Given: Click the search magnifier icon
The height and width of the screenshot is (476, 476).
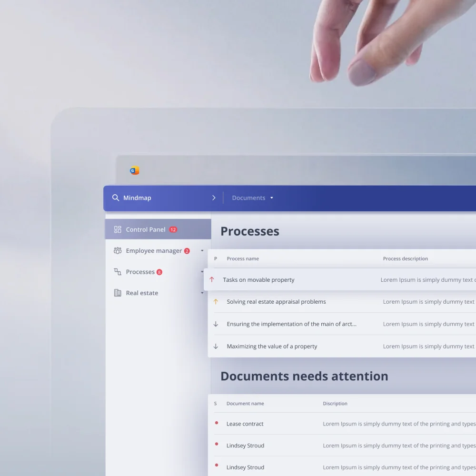Looking at the screenshot, I should 116,198.
